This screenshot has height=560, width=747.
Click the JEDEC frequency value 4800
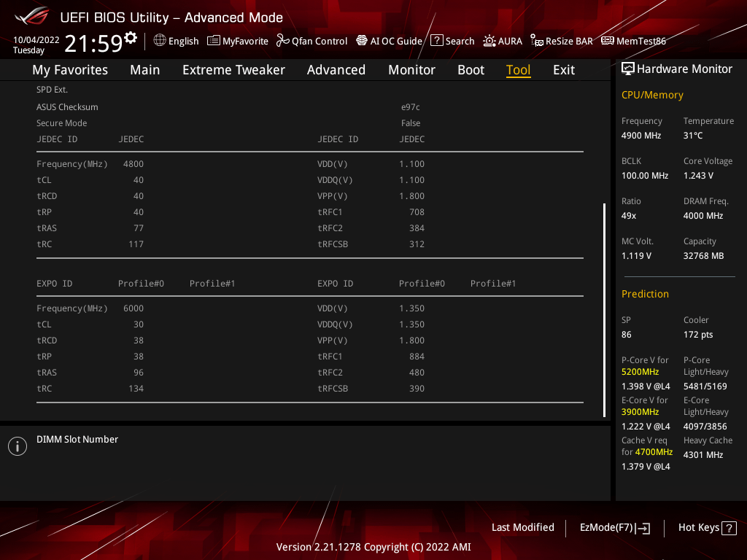point(133,164)
